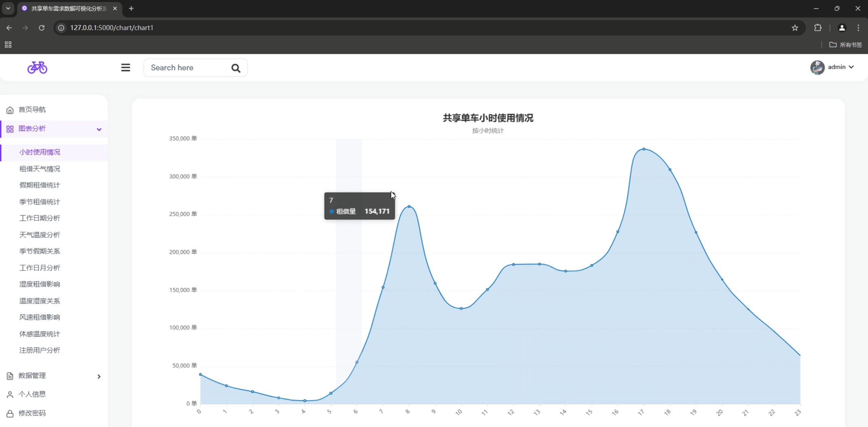Image resolution: width=868 pixels, height=427 pixels.
Task: Click the purple bicycle logo
Action: (37, 67)
